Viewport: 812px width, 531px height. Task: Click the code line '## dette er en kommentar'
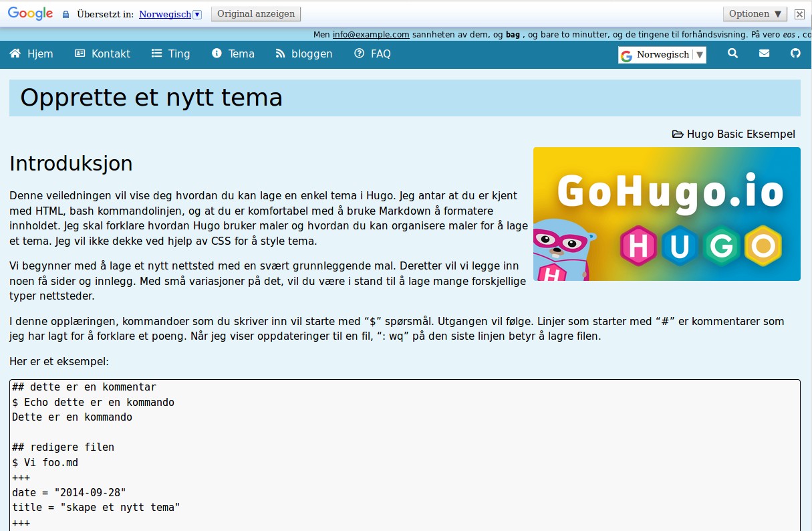click(x=84, y=387)
